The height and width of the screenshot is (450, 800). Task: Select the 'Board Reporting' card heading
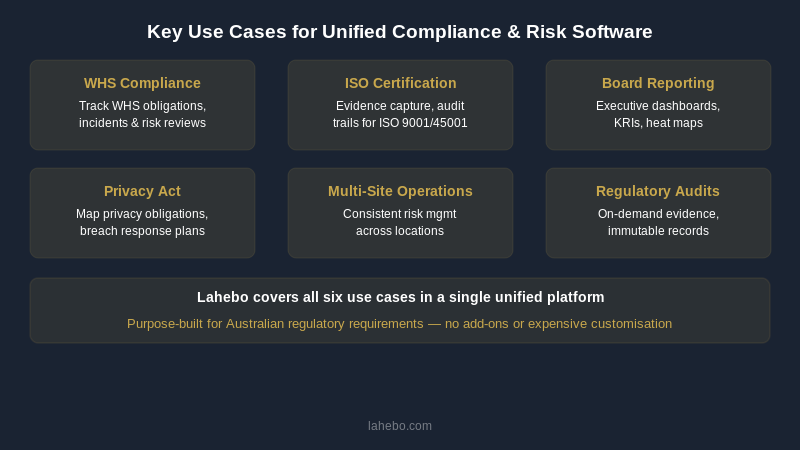(x=658, y=83)
